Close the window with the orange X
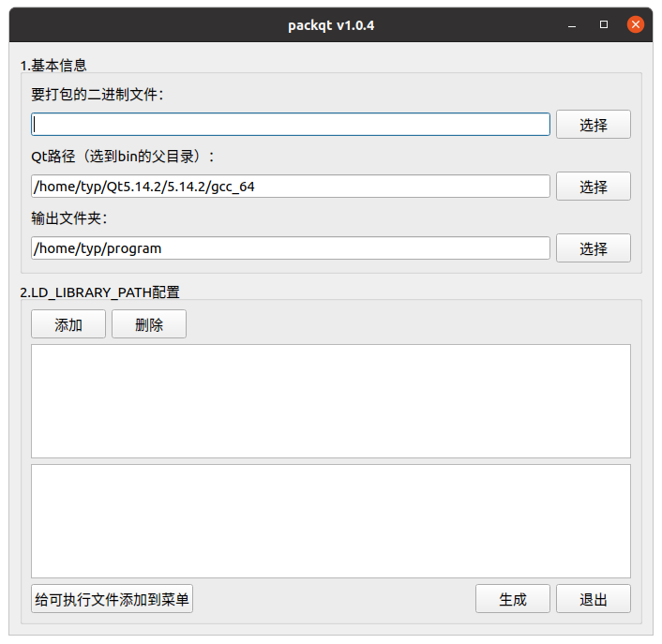The width and height of the screenshot is (662, 644). pyautogui.click(x=636, y=24)
